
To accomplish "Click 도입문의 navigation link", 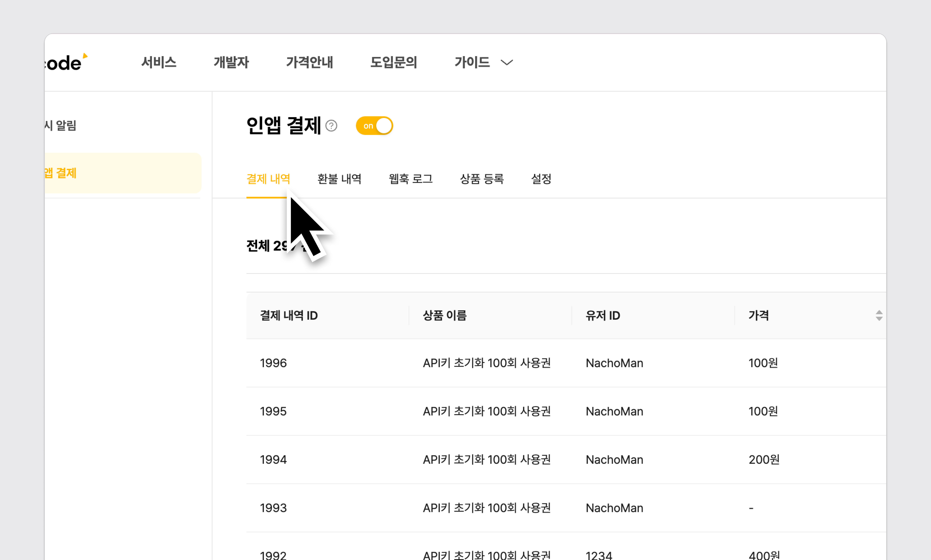I will [x=393, y=63].
